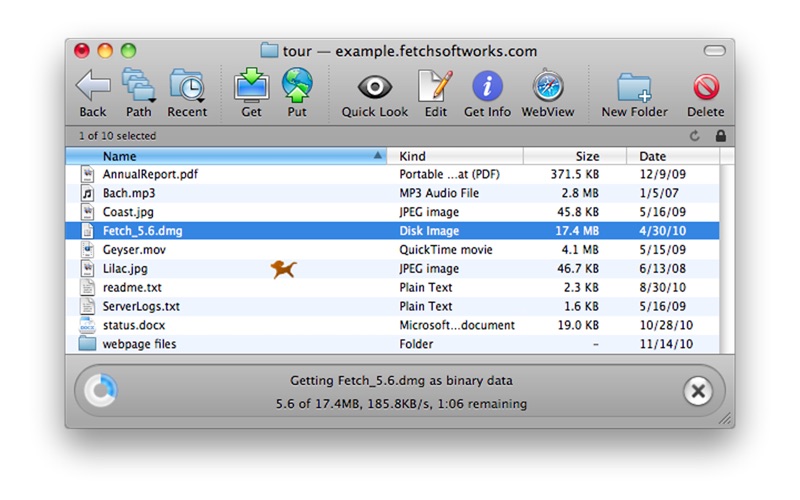
Task: Refresh the file list with reload icon
Action: (694, 136)
